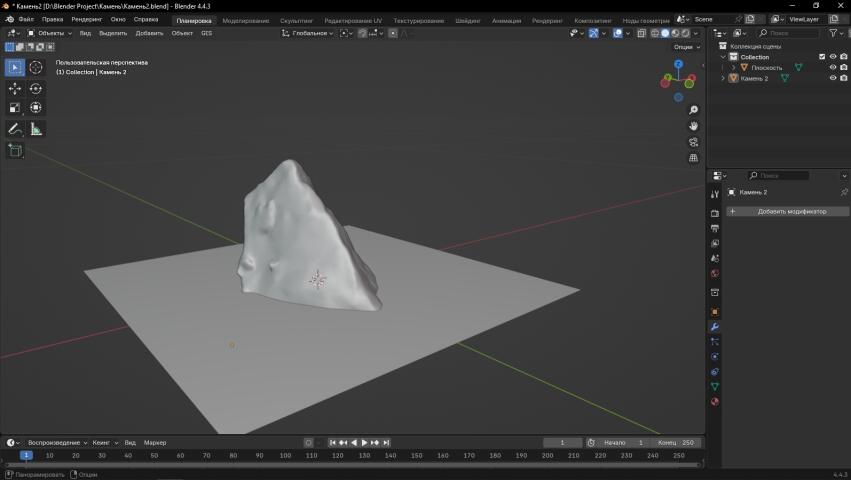Viewport: 851px width, 480px height.
Task: Open the Modifiers wrench tab
Action: [715, 327]
